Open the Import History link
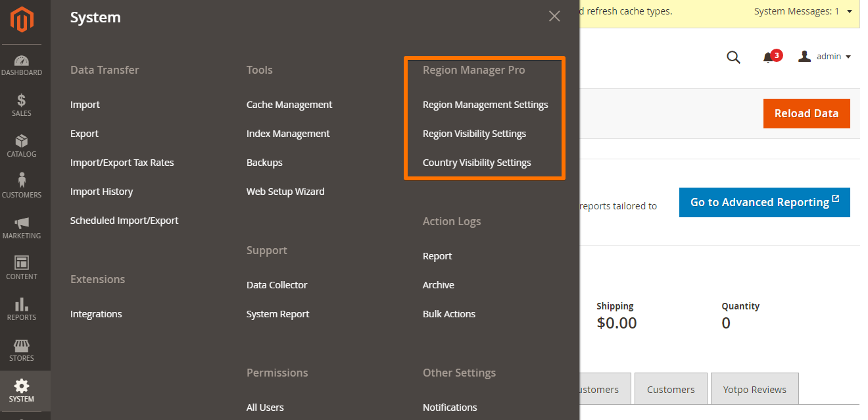868x420 pixels. pyautogui.click(x=101, y=192)
